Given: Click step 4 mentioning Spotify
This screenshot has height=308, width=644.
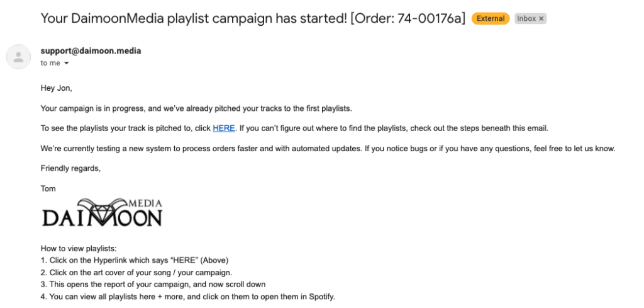Looking at the screenshot, I should pos(188,296).
